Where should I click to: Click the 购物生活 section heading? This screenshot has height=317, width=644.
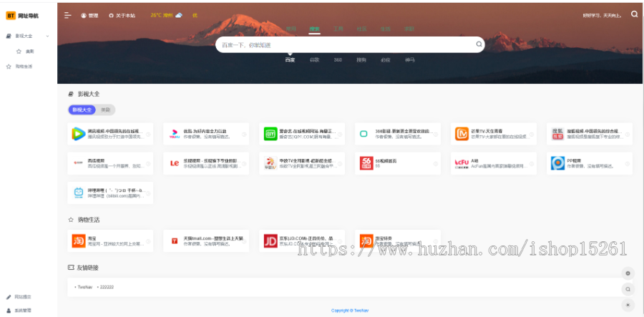(x=89, y=220)
